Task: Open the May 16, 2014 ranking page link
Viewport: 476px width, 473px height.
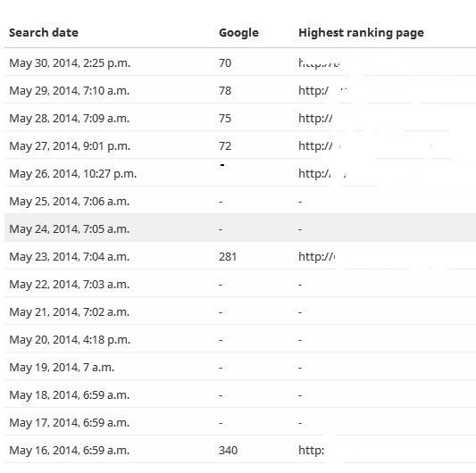Action: pyautogui.click(x=312, y=451)
